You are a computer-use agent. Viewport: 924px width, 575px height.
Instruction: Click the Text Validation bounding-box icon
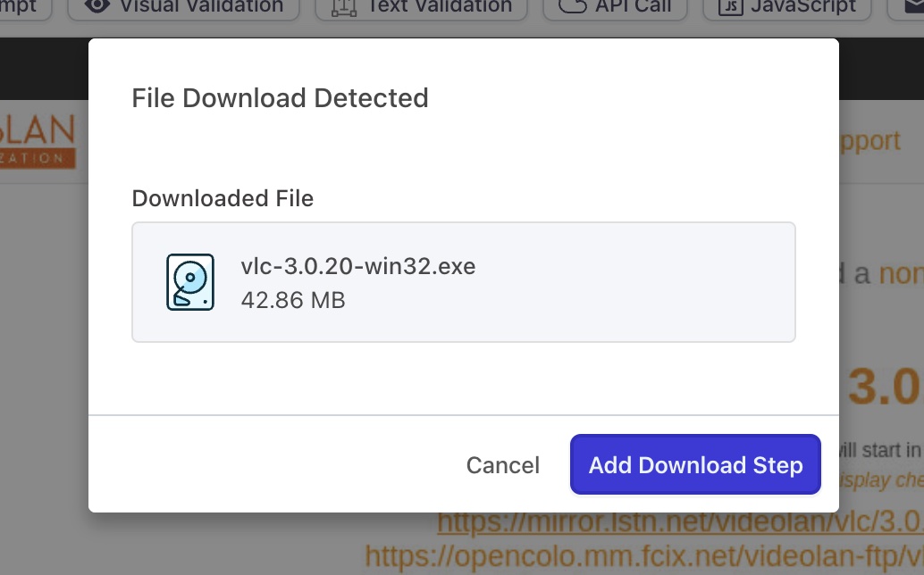point(345,6)
